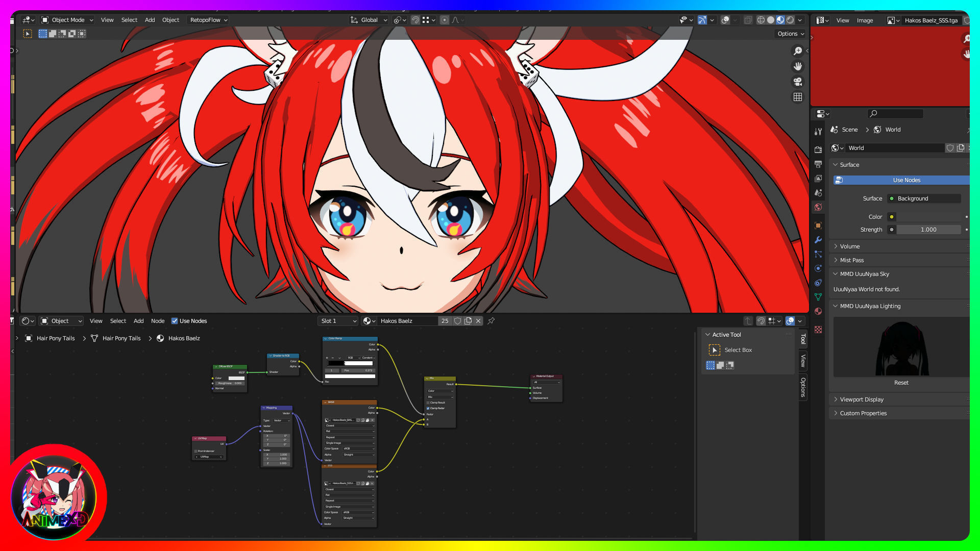Open the Modifier properties wrench tab
The height and width of the screenshot is (551, 980).
coord(818,240)
